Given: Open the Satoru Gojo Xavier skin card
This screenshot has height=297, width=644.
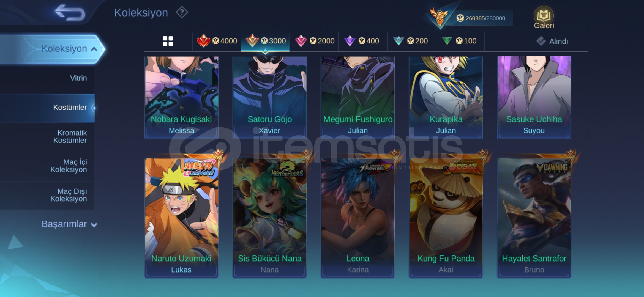Looking at the screenshot, I should [269, 97].
